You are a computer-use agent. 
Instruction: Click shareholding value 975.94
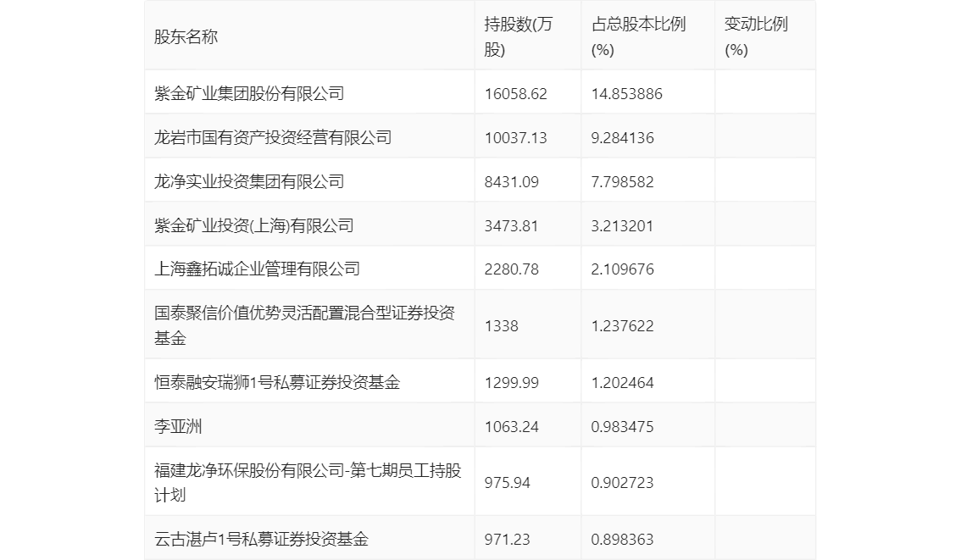508,483
